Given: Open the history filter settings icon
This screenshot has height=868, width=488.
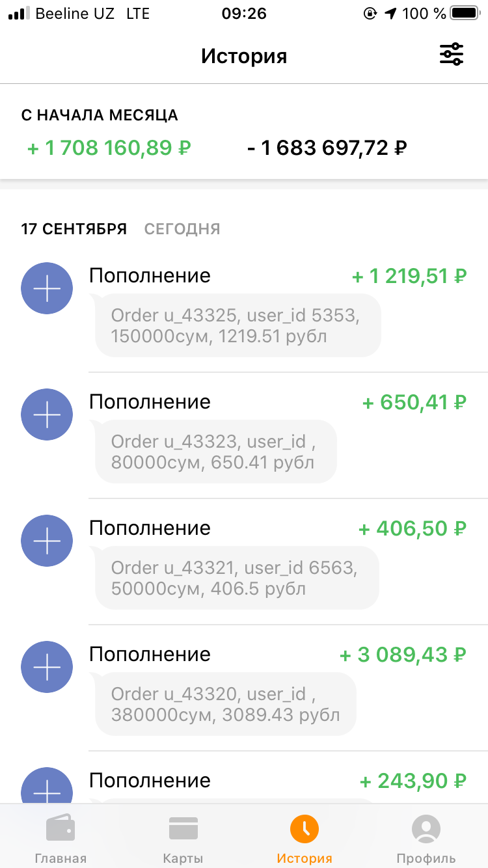Looking at the screenshot, I should (x=451, y=55).
